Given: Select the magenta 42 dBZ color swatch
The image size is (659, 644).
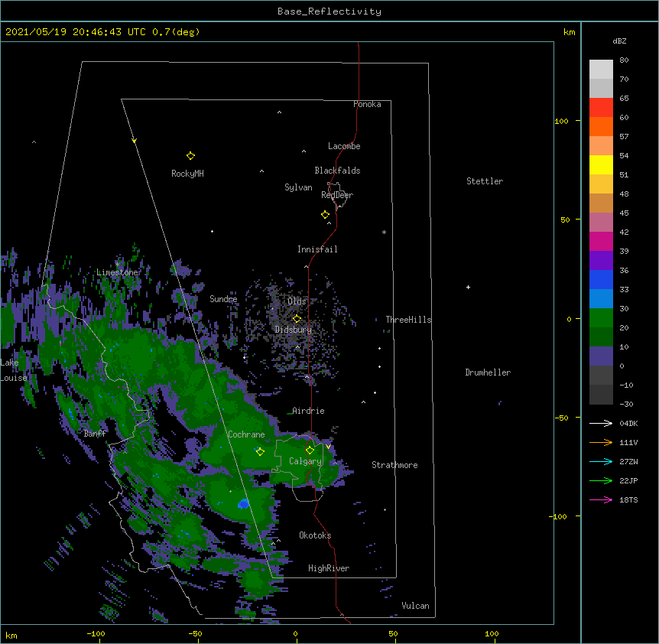Looking at the screenshot, I should (601, 241).
